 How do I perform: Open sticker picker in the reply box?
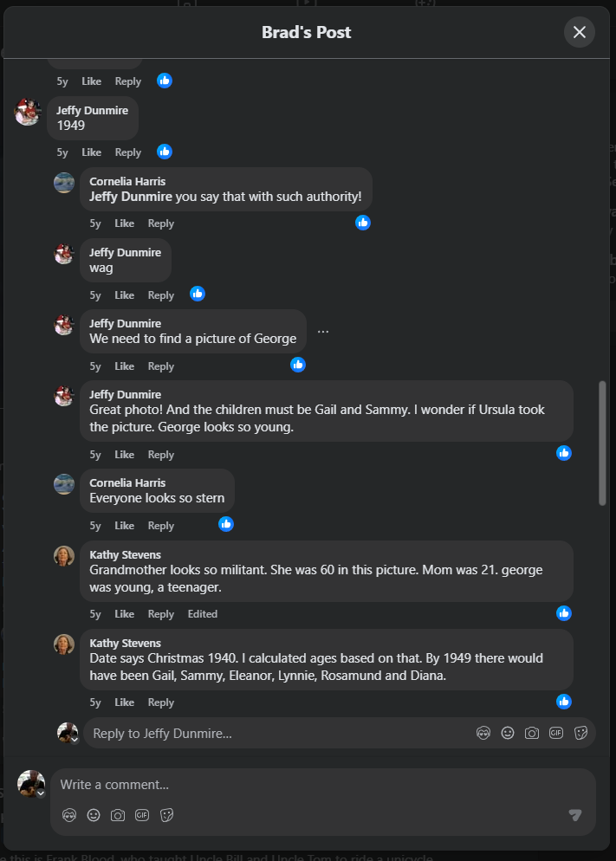580,733
